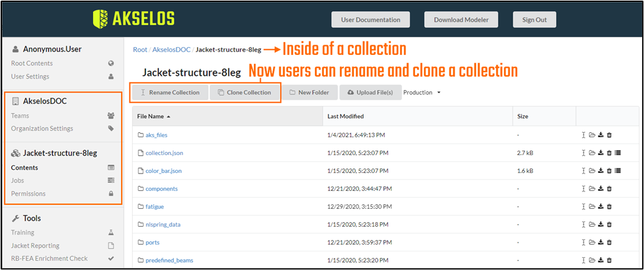Download the color_bar.json file
Screen dimensions: 644x270
point(601,170)
